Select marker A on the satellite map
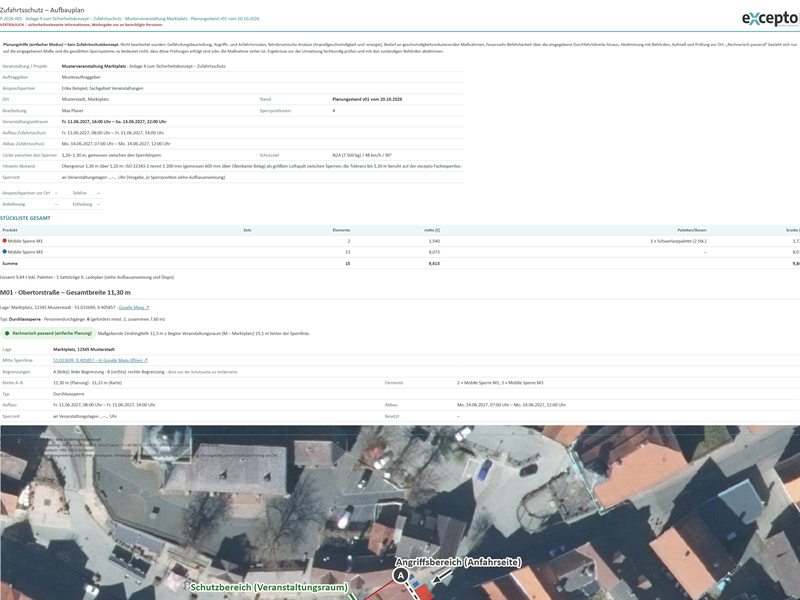The height and width of the screenshot is (600, 800). [x=401, y=576]
